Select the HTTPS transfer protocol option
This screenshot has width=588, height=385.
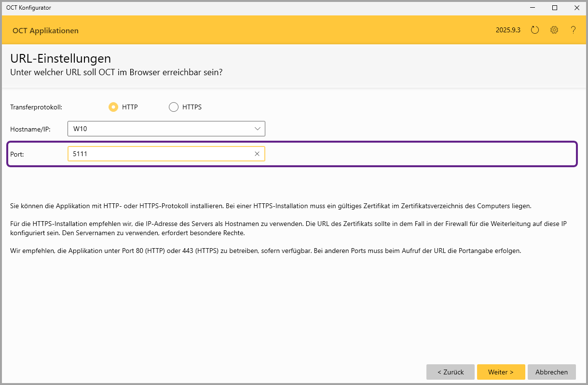click(174, 107)
